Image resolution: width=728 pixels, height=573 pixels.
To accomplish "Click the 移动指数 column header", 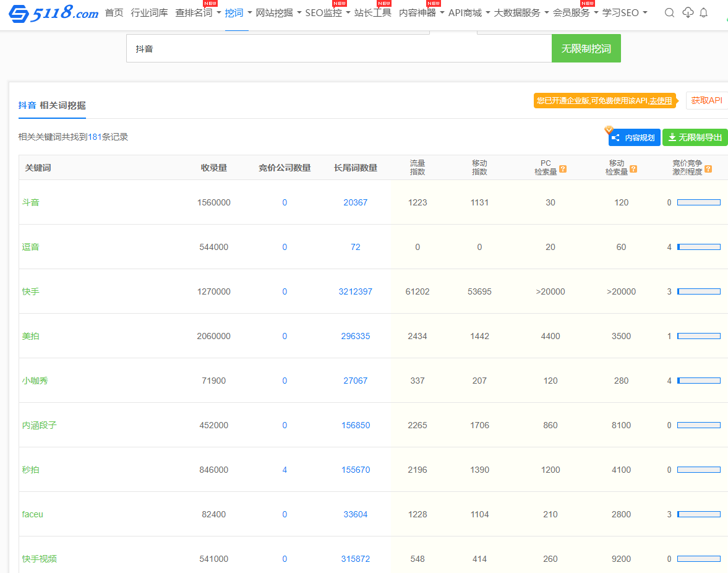I will click(479, 168).
